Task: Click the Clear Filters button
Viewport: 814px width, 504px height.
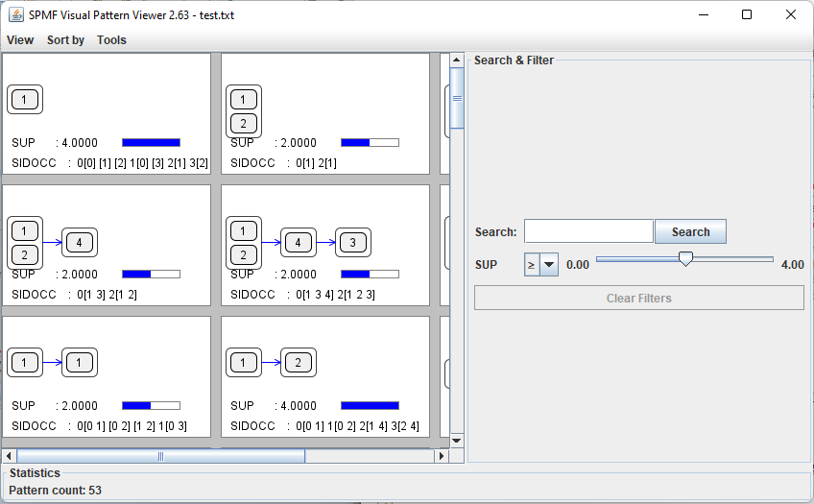Action: (638, 299)
